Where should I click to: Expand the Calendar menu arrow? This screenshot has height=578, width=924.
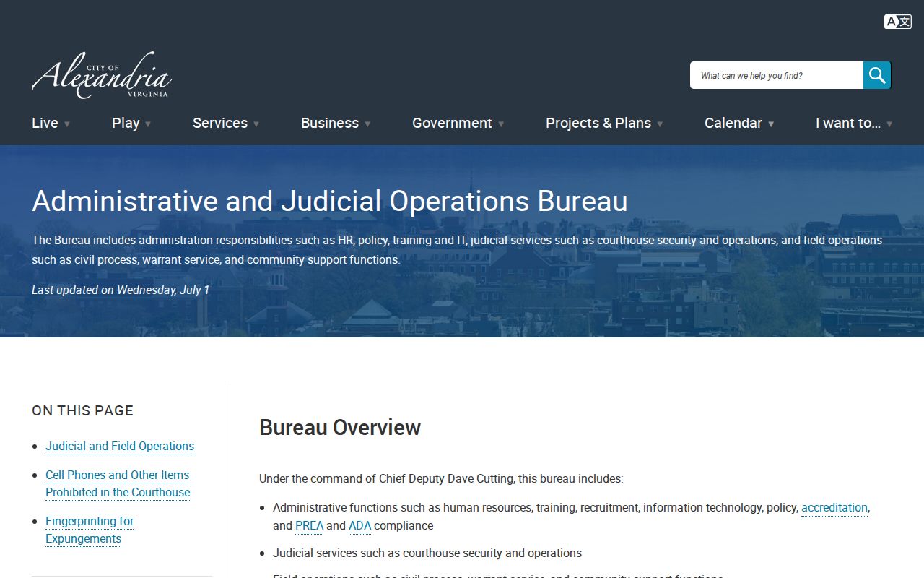coord(771,124)
